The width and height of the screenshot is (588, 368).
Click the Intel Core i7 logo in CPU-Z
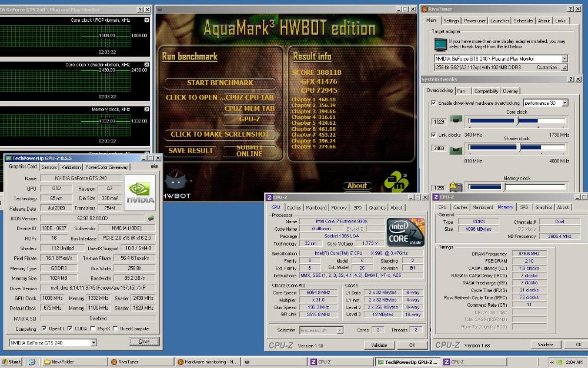[x=405, y=231]
